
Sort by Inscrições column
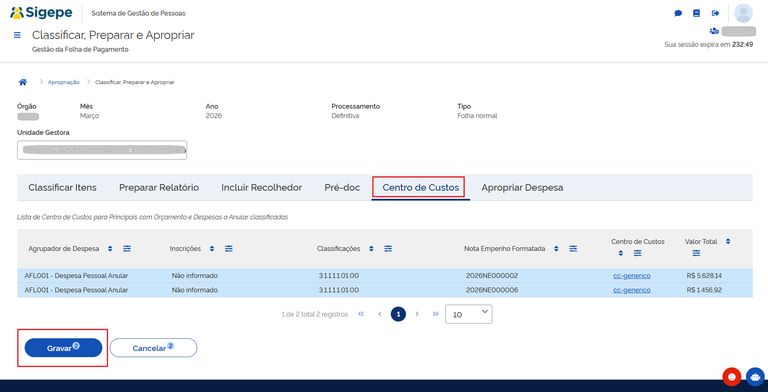tap(212, 248)
